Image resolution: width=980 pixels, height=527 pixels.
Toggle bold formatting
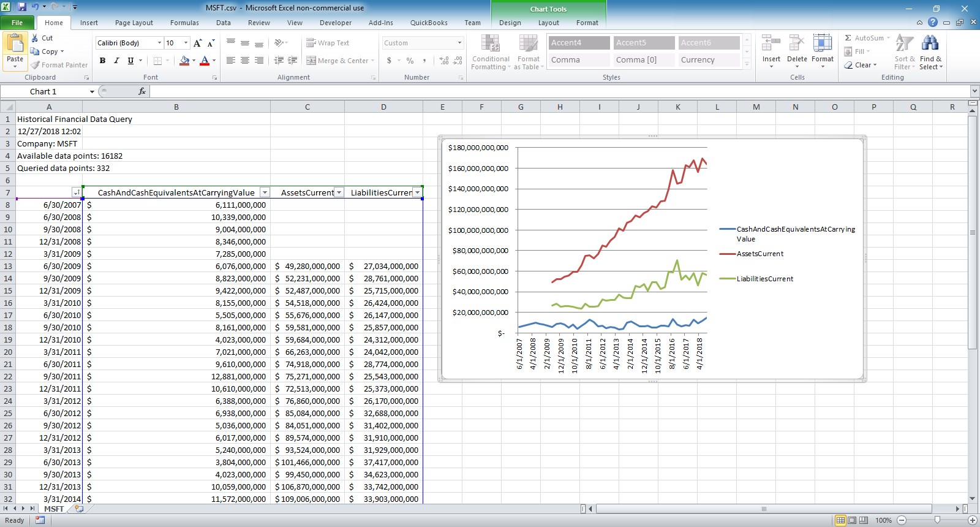[x=102, y=61]
